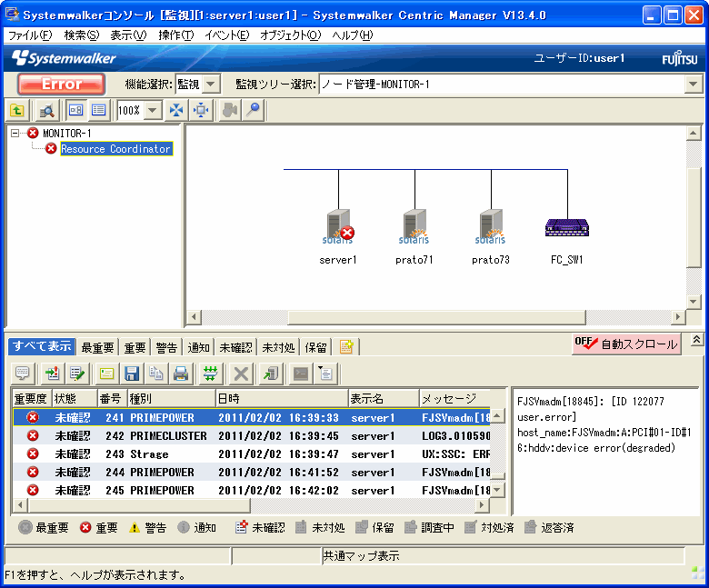Open the 100% zoom dropdown
Image resolution: width=709 pixels, height=588 pixels.
(x=154, y=110)
